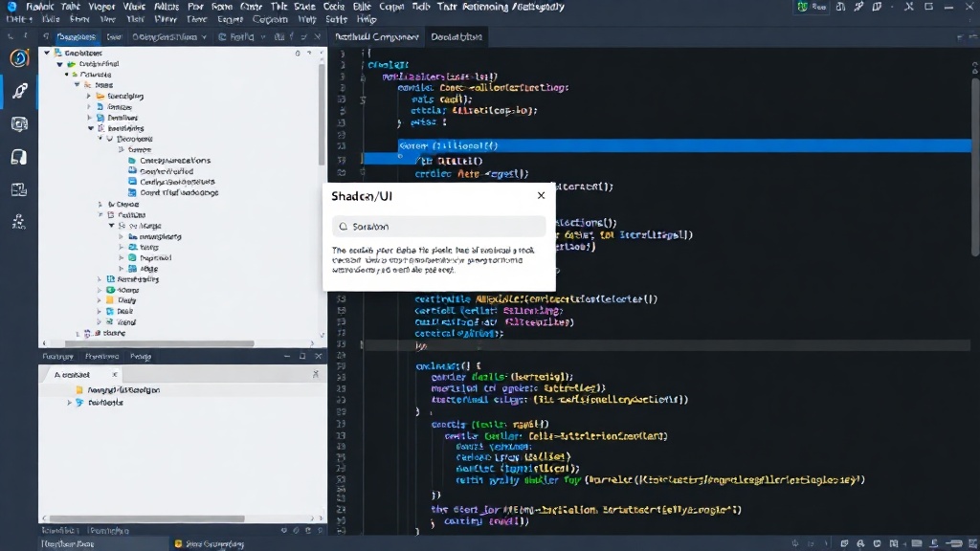This screenshot has width=980, height=551.
Task: Click the book-shaped icon in the top-right toolbar
Action: point(877,7)
